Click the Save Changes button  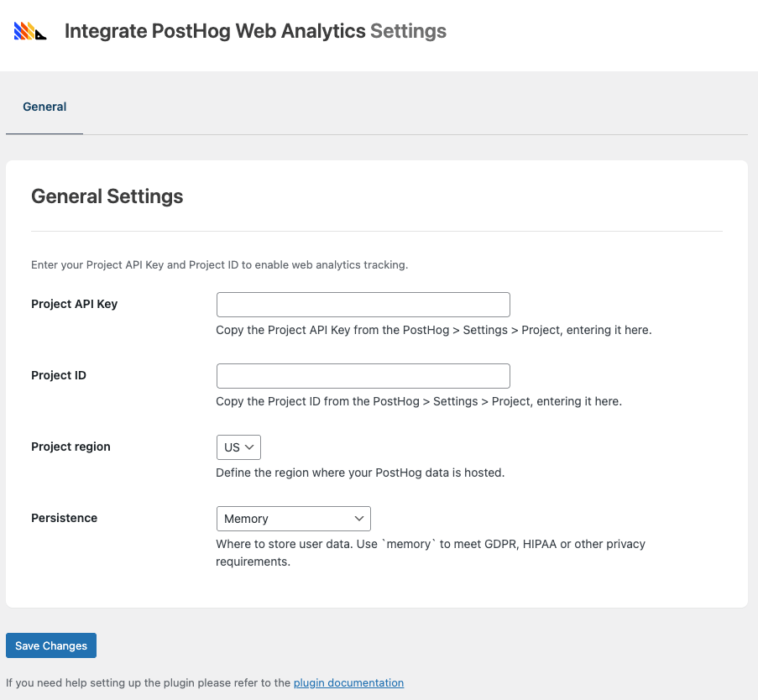pyautogui.click(x=51, y=645)
